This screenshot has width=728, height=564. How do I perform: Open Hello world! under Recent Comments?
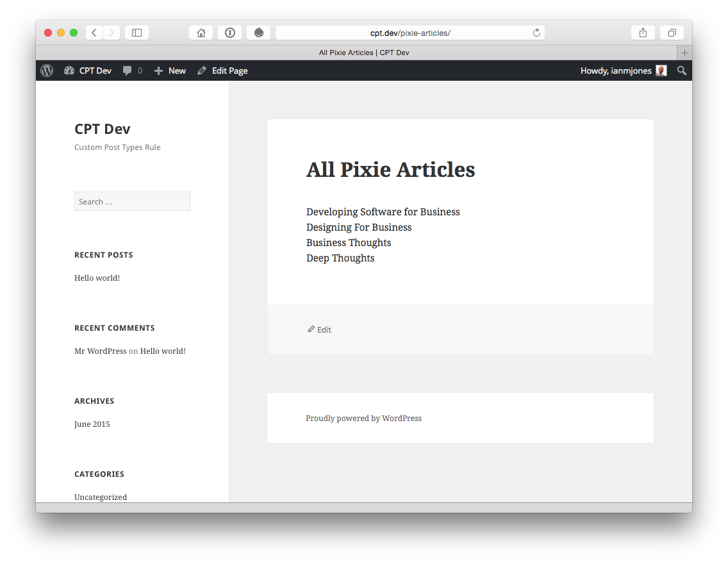163,351
